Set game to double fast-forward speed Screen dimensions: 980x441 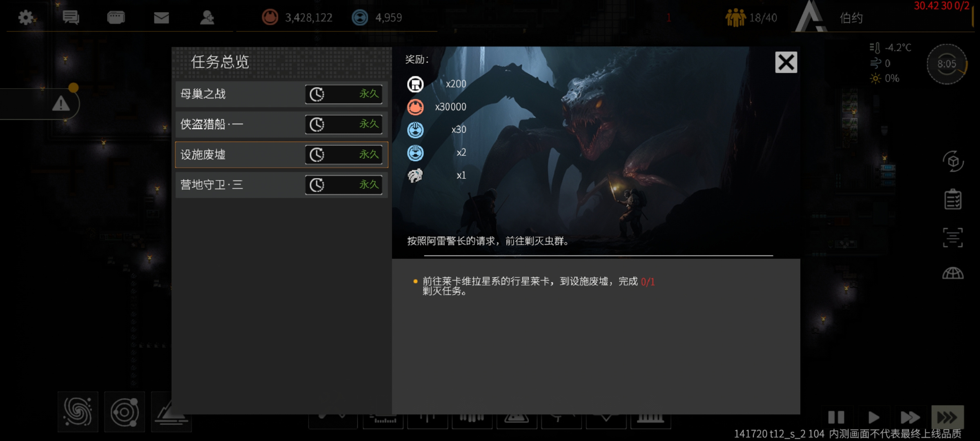click(910, 417)
